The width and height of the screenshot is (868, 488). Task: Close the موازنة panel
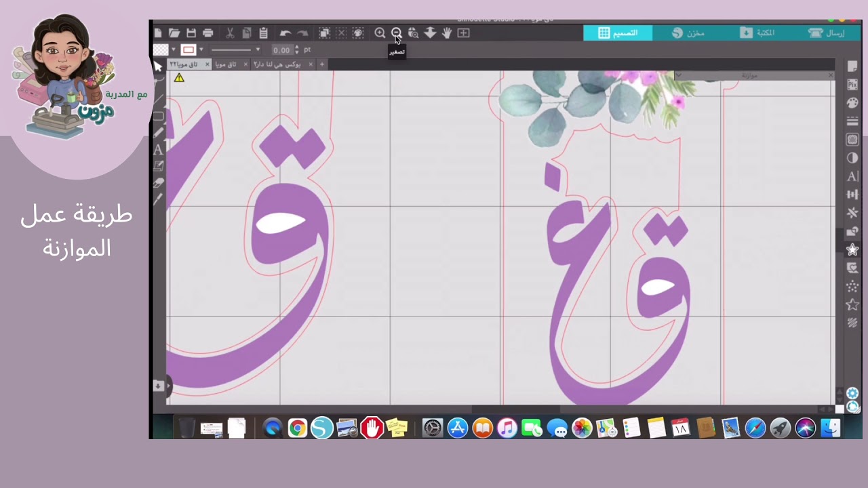coord(831,75)
